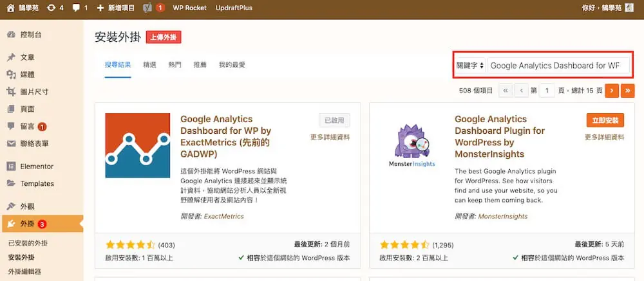Screen dimensions: 644x281
Task: Click the crop icon next to 圖片尺寸
Action: click(x=11, y=92)
